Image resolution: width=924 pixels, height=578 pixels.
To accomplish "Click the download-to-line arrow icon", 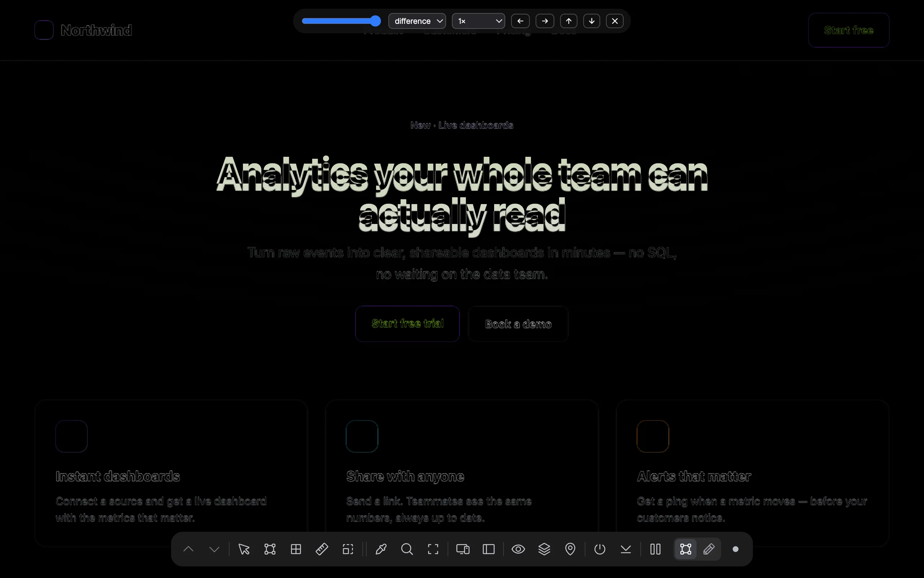I will click(x=626, y=549).
